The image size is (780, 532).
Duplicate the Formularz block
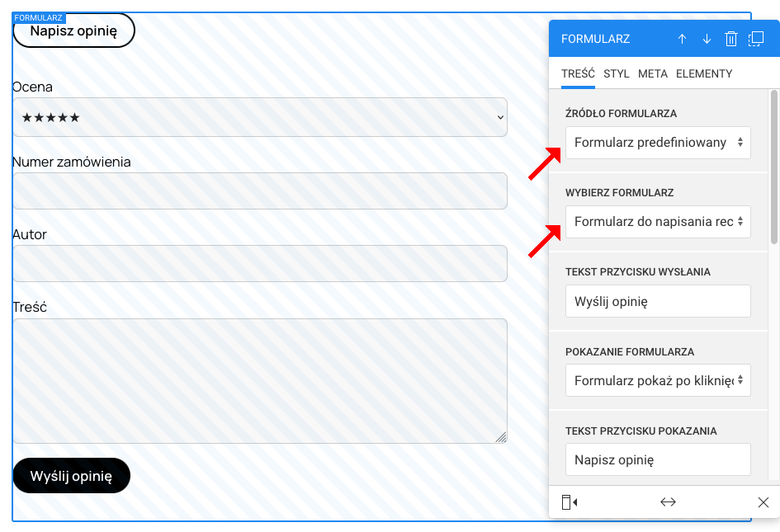(x=756, y=39)
